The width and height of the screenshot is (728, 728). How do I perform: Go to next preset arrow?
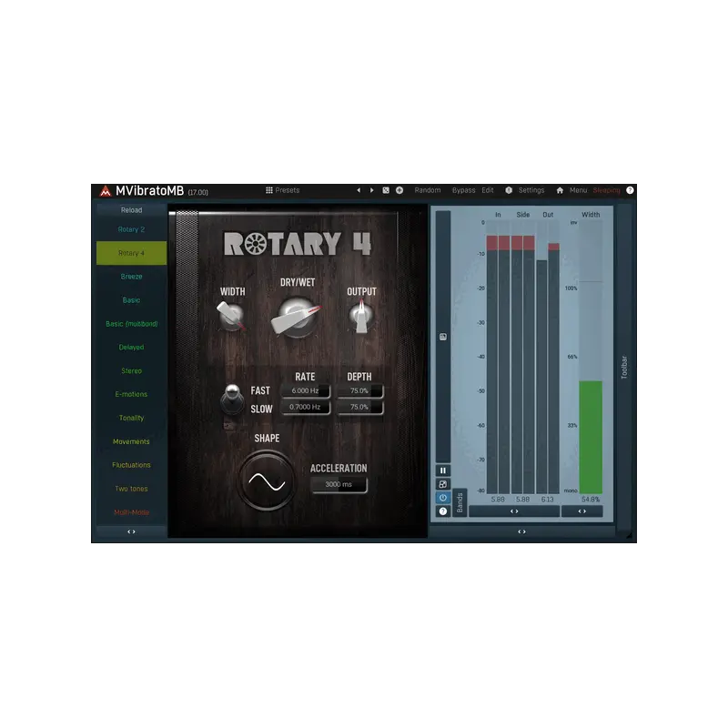(371, 190)
